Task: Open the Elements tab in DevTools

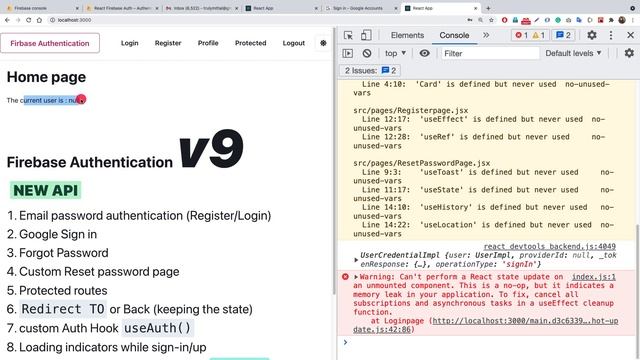Action: 407,35
